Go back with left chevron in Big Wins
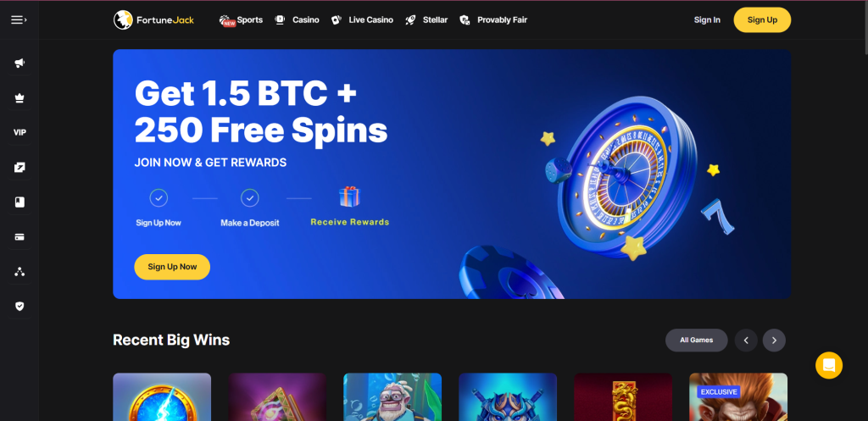Screen dimensions: 868x421 [x=746, y=341]
